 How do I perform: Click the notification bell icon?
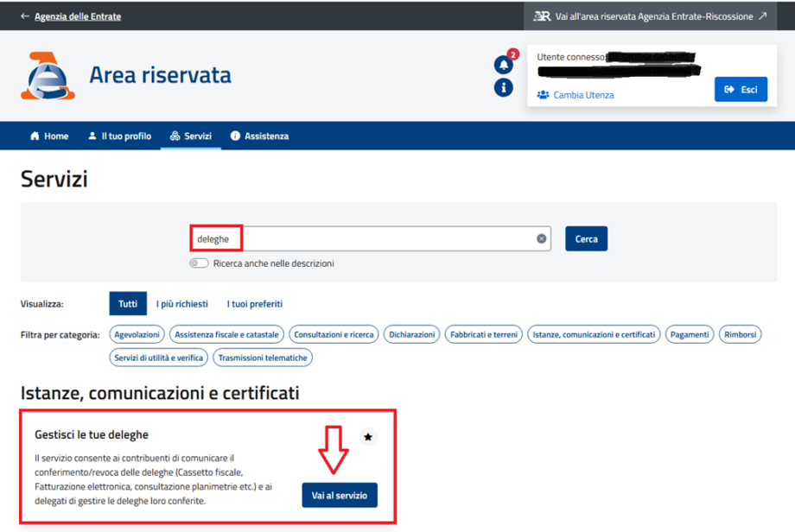coord(503,65)
